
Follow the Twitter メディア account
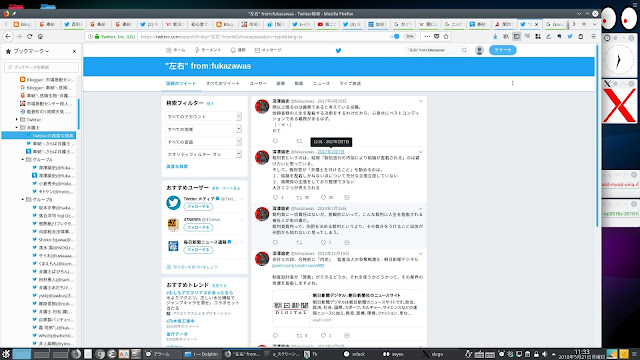tap(198, 207)
